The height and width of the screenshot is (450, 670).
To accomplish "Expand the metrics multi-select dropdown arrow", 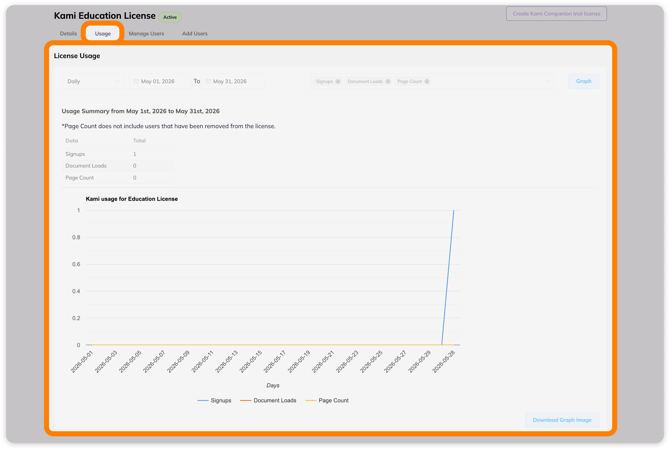I will click(547, 81).
